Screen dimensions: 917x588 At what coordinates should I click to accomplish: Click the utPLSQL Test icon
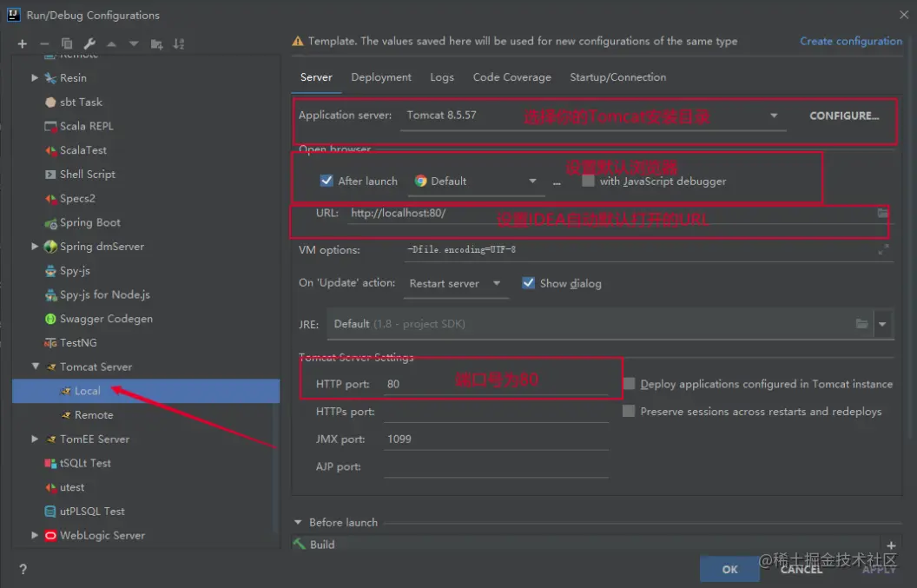coord(51,512)
